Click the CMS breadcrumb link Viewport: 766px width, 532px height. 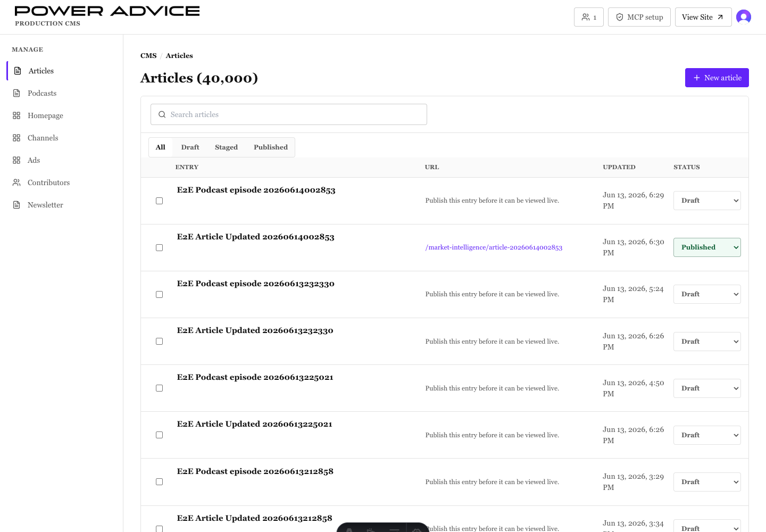(x=148, y=55)
